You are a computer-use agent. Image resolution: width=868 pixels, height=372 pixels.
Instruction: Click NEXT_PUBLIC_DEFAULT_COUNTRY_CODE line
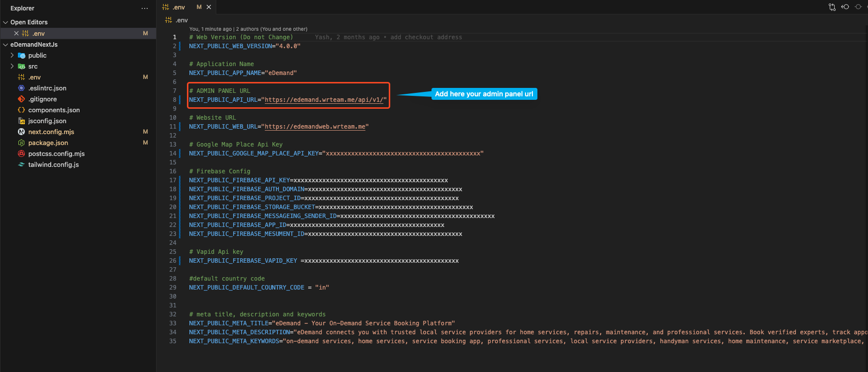pyautogui.click(x=259, y=288)
